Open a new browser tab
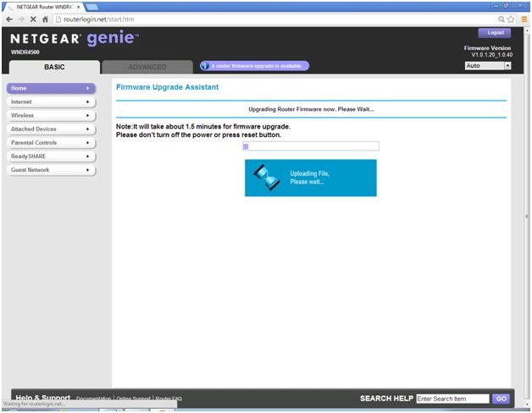This screenshot has width=532, height=413. click(92, 7)
